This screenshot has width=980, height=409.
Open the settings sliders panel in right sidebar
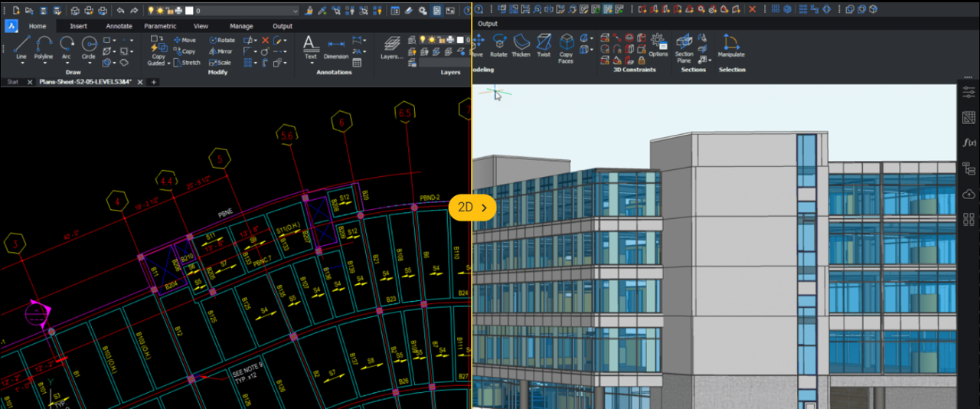pos(969,91)
